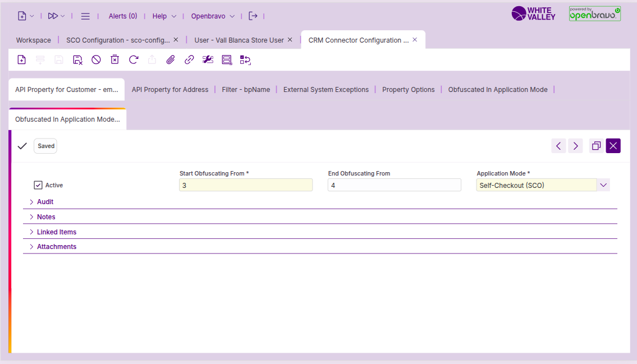The height and width of the screenshot is (364, 637).
Task: Expand the Notes section
Action: click(x=46, y=217)
